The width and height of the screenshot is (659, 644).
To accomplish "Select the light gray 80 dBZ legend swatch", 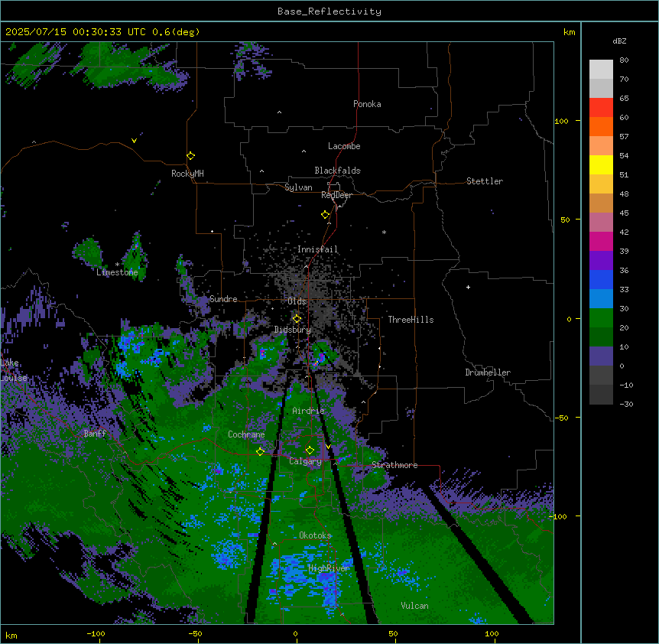I will pyautogui.click(x=601, y=70).
